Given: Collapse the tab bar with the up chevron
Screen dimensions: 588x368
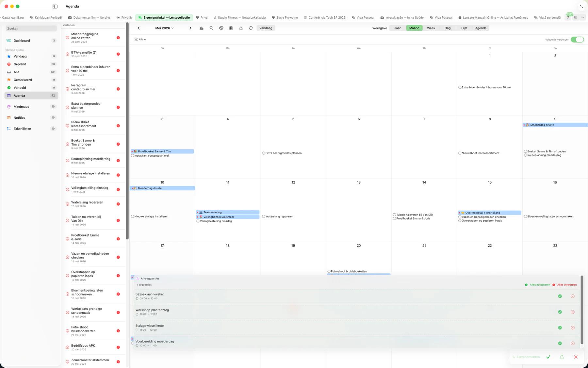Looking at the screenshot, I should [x=582, y=17].
